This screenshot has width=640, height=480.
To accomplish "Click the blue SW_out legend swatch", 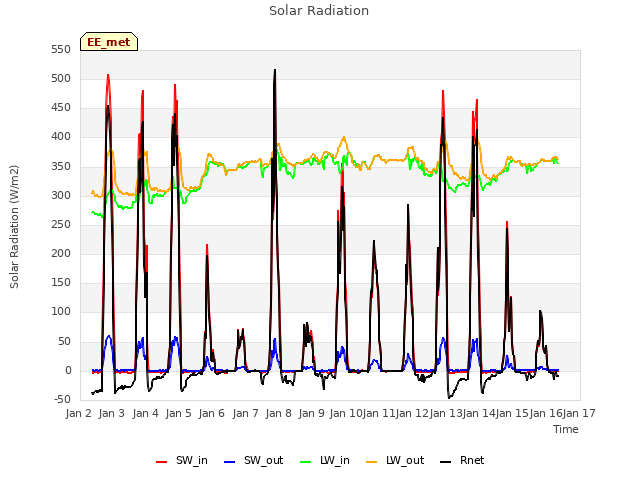I will pos(230,462).
